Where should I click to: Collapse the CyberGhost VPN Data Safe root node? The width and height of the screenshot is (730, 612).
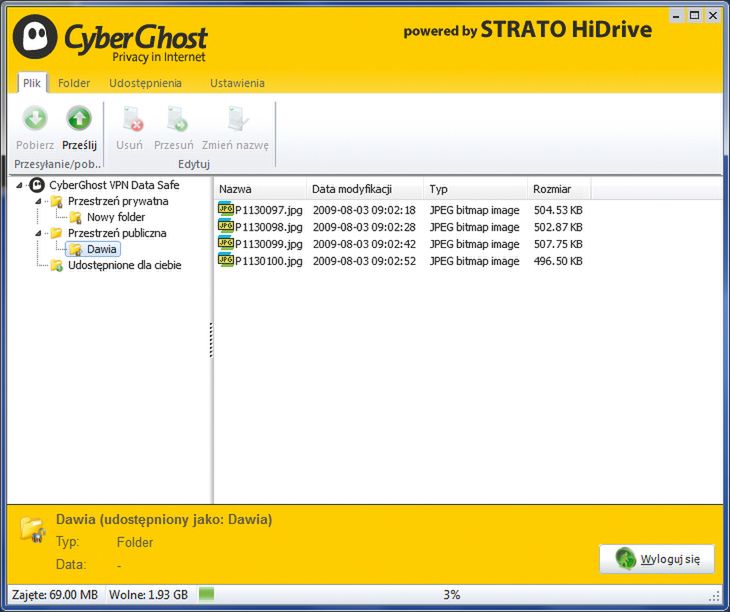click(x=19, y=186)
